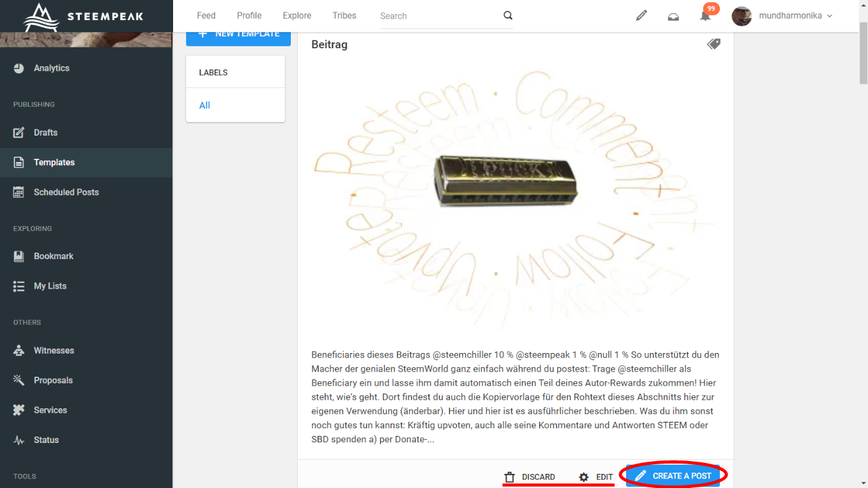Open the Profile tab

pyautogui.click(x=249, y=15)
